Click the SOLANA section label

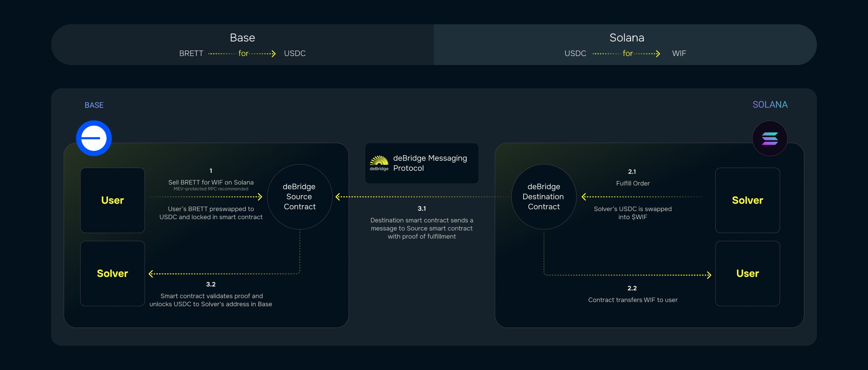click(x=770, y=104)
